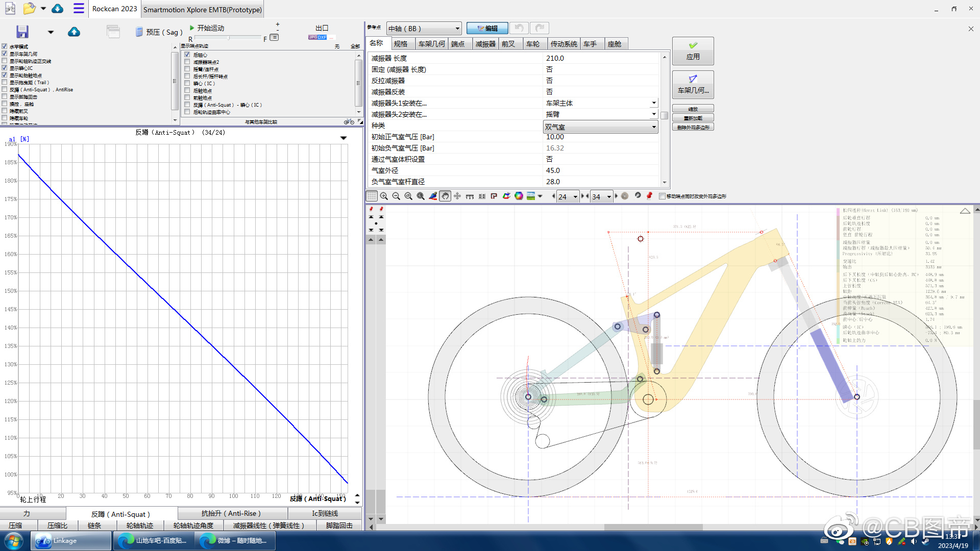Switch to 传动系统 tab
Viewport: 980px width, 551px height.
(x=563, y=44)
